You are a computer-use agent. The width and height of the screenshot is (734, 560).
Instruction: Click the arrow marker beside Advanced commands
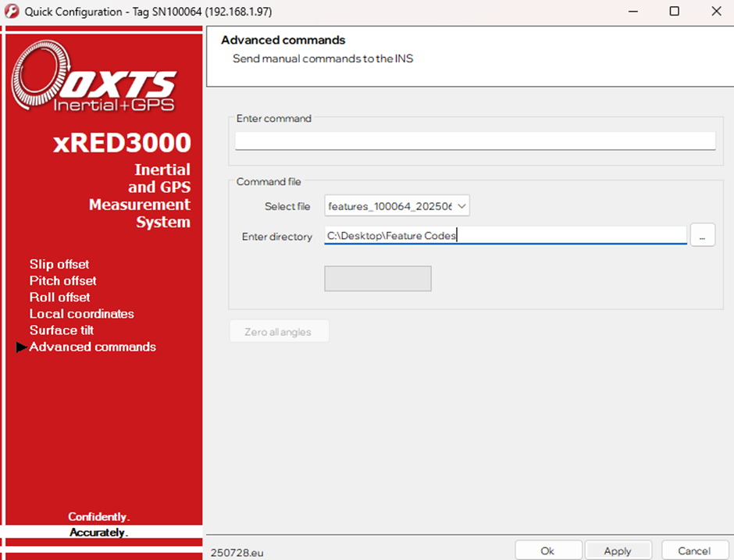(x=21, y=347)
